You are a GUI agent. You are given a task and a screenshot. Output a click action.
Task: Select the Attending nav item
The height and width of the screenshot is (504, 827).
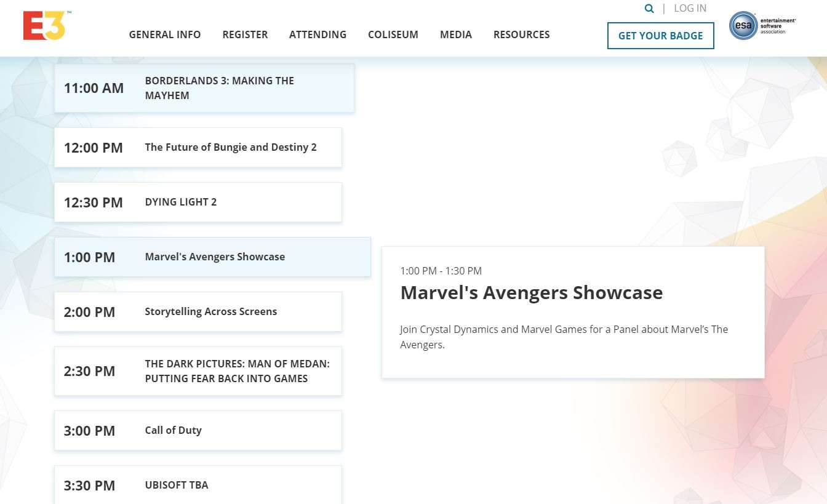[x=318, y=34]
